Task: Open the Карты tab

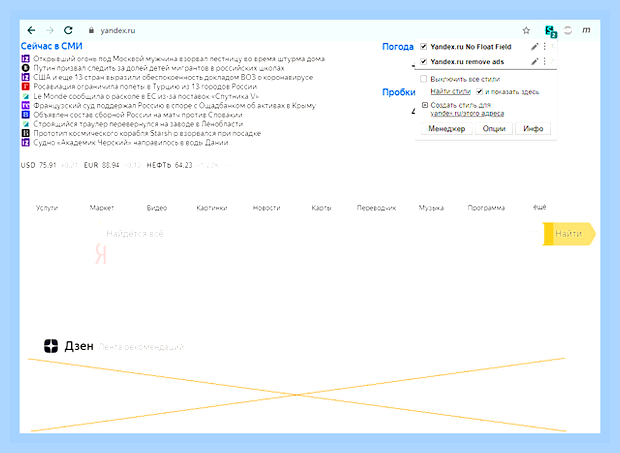Action: (x=321, y=208)
